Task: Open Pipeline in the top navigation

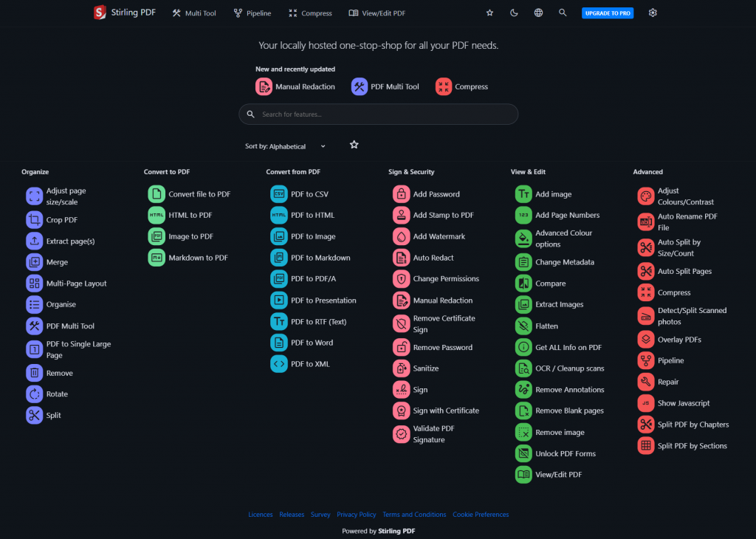Action: pyautogui.click(x=252, y=13)
